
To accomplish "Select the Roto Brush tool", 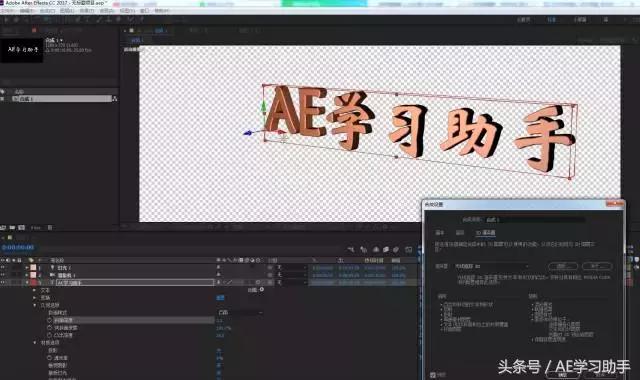I will pos(130,19).
